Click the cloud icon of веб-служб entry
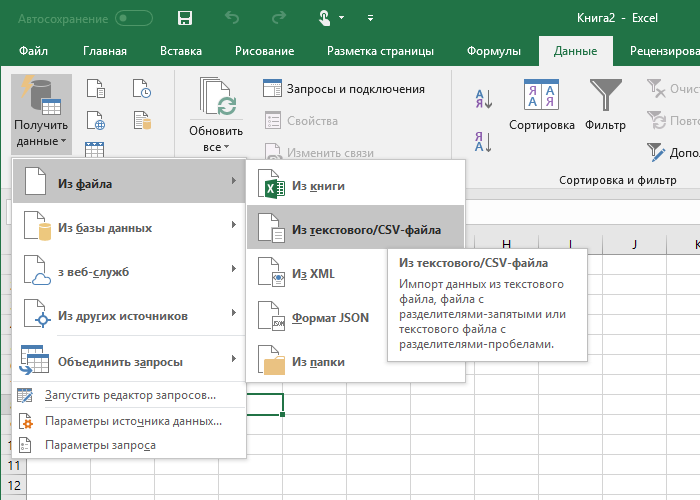The width and height of the screenshot is (700, 500). [37, 270]
